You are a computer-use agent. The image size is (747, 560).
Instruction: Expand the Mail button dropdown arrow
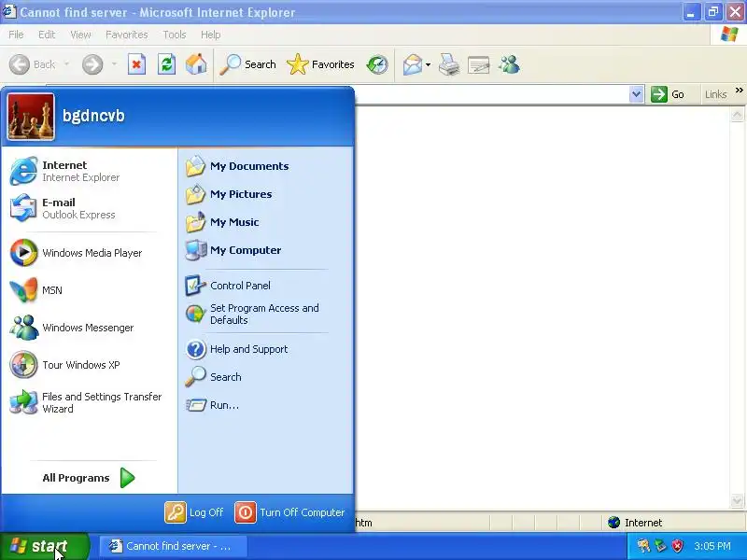tap(428, 64)
